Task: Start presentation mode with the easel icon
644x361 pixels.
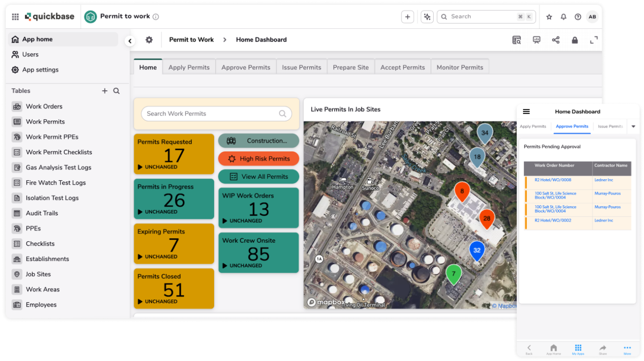Action: (536, 40)
